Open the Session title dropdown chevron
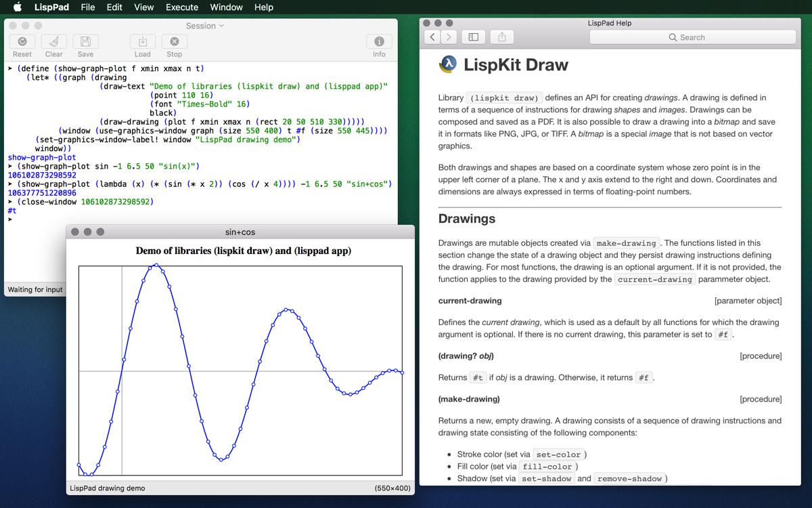 (221, 26)
